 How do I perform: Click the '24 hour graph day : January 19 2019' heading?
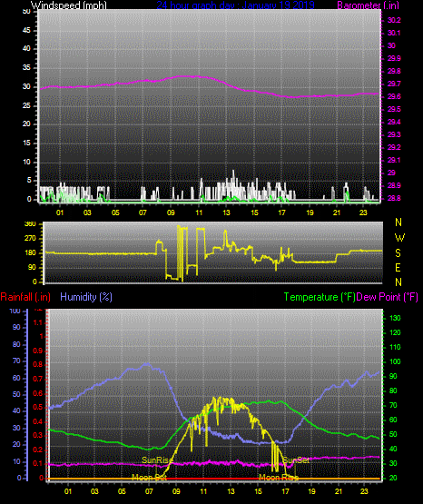tap(235, 5)
